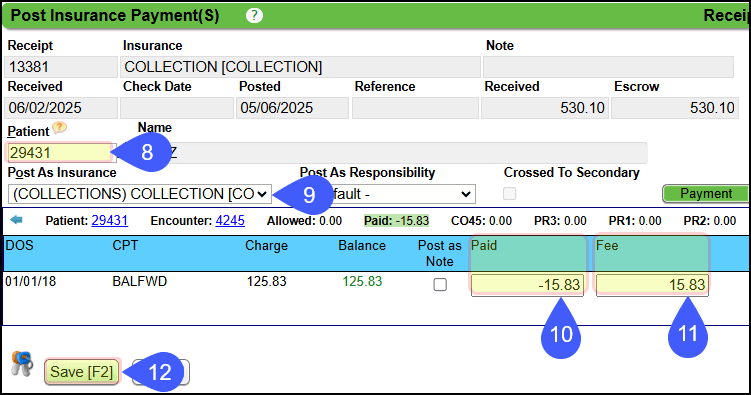Open patient 29431 link

(110, 220)
